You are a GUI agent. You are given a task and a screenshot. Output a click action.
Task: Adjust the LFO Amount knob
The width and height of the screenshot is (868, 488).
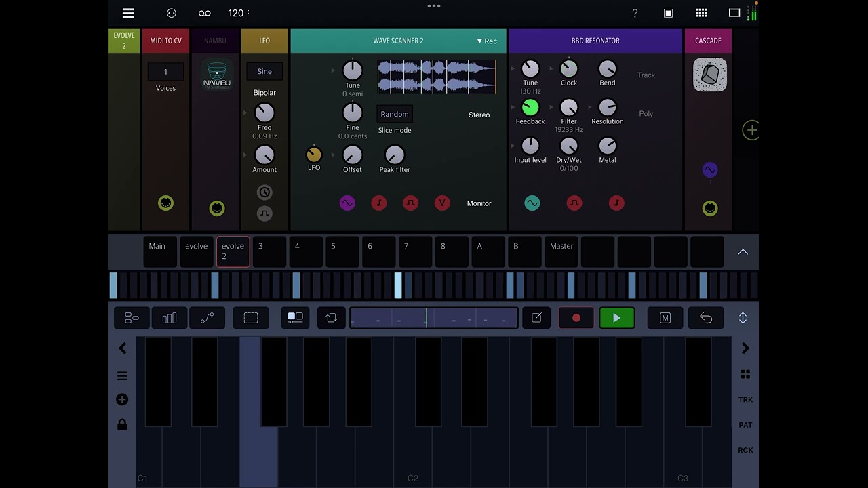coord(264,155)
